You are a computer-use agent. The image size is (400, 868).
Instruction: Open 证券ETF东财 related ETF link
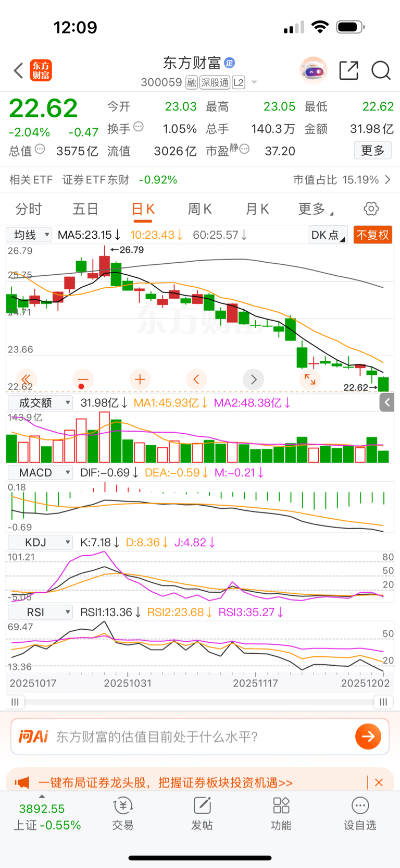[x=96, y=180]
